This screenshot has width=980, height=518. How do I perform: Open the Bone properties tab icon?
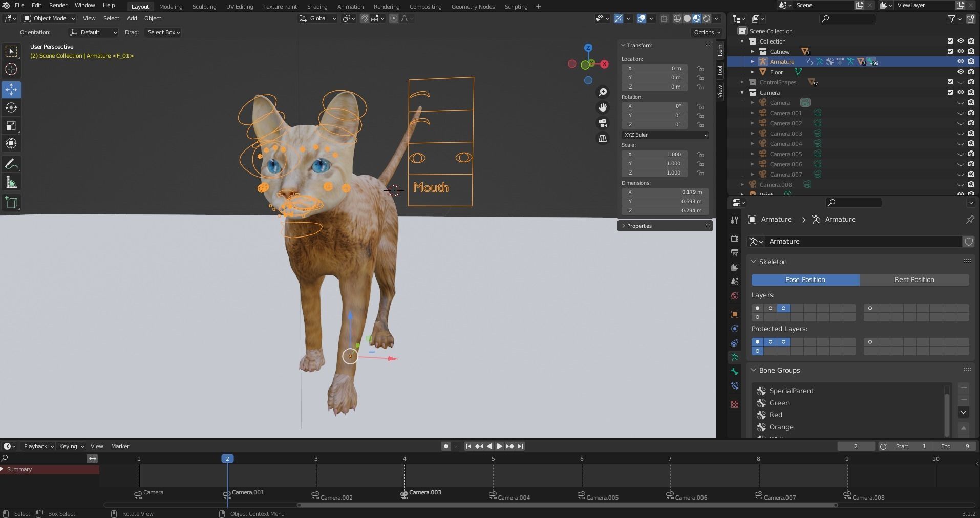click(x=735, y=372)
